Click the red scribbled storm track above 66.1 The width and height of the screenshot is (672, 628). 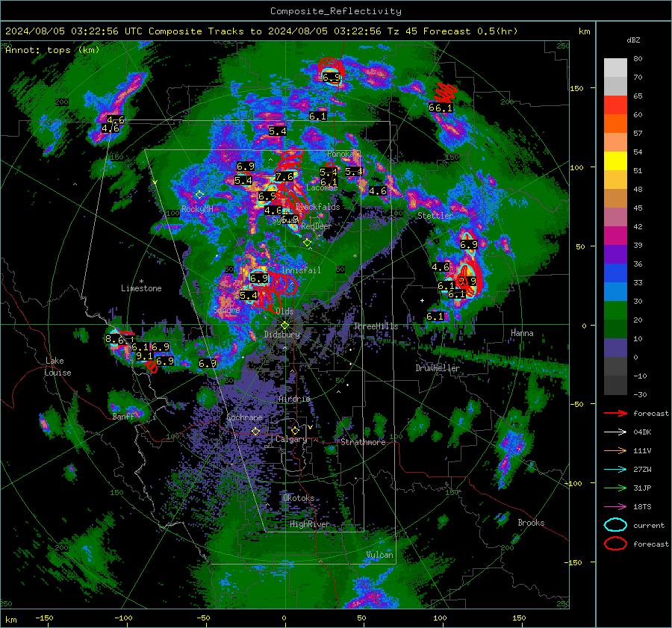[445, 92]
